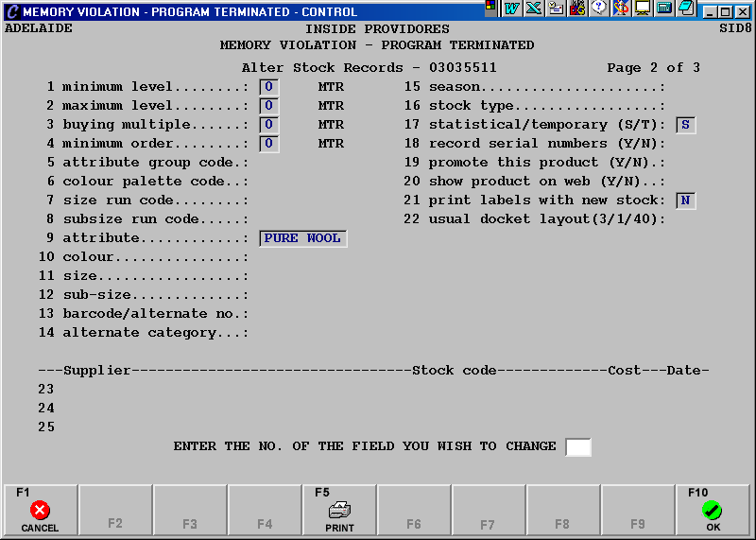Image resolution: width=756 pixels, height=540 pixels.
Task: Select the minimum order value field
Action: click(x=269, y=144)
